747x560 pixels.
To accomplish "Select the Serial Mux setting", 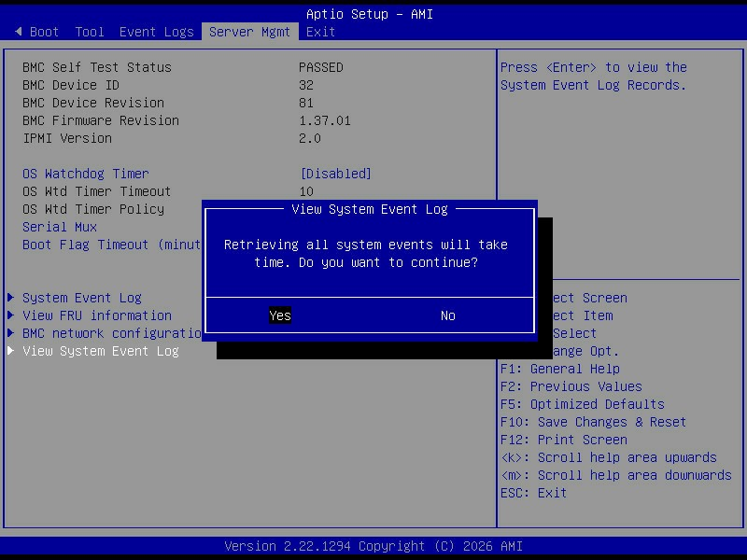I will (60, 227).
